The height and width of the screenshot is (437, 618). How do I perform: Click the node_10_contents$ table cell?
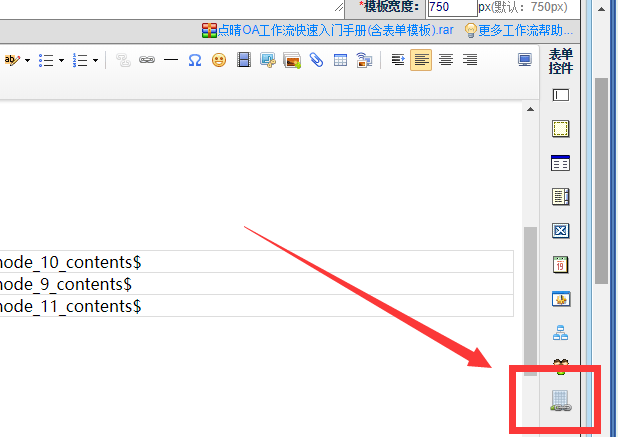(x=256, y=262)
